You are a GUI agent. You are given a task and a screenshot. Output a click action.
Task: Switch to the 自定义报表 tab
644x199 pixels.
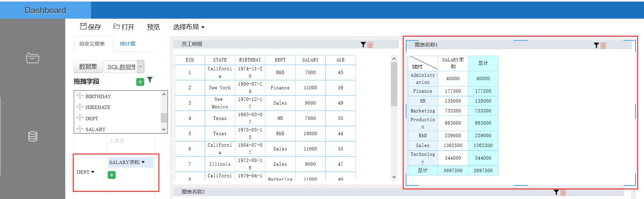pos(92,44)
